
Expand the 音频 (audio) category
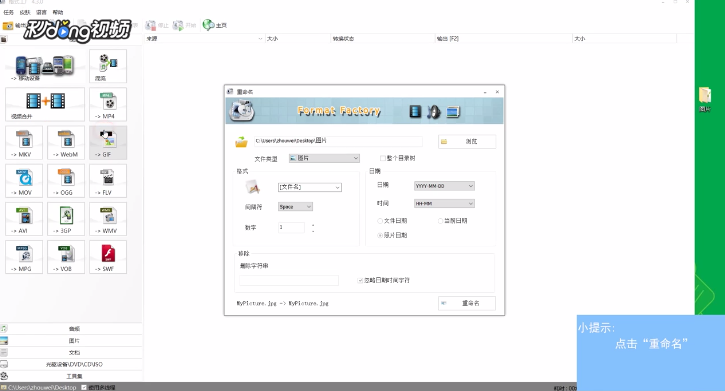click(x=71, y=329)
